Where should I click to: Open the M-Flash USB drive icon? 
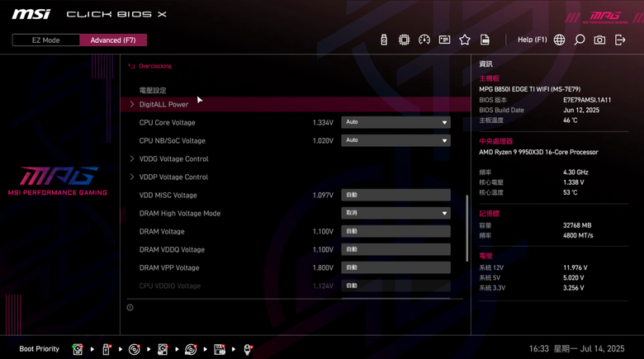click(x=384, y=40)
